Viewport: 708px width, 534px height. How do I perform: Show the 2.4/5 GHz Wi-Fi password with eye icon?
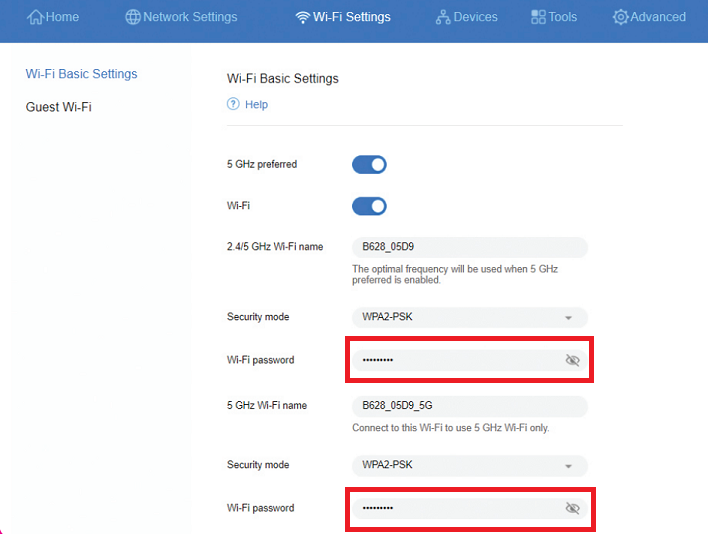tap(572, 360)
